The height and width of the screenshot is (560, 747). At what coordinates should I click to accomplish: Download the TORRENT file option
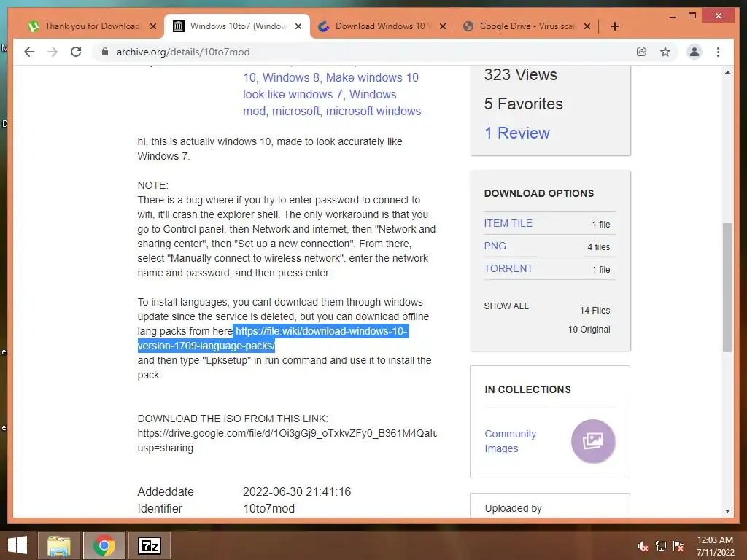point(508,268)
